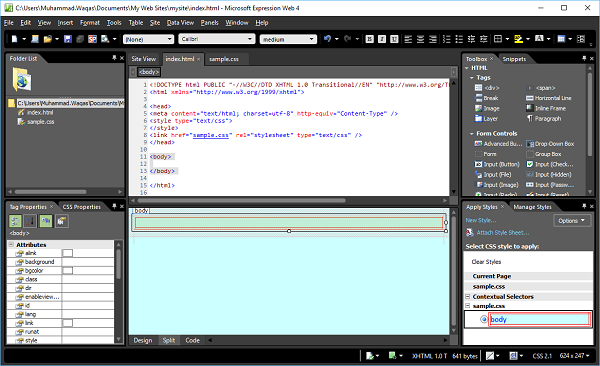
Task: Click the Options button in Apply Styles
Action: (572, 221)
